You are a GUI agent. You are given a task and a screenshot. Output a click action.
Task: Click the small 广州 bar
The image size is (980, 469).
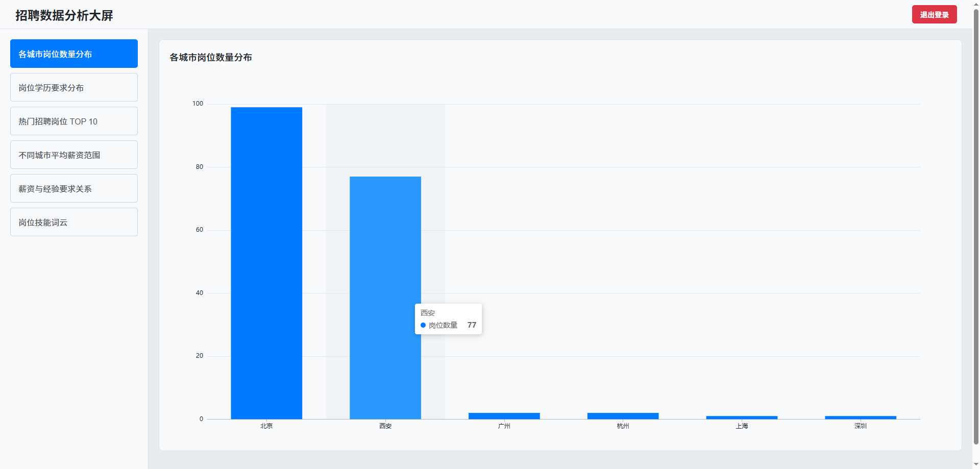pos(504,416)
